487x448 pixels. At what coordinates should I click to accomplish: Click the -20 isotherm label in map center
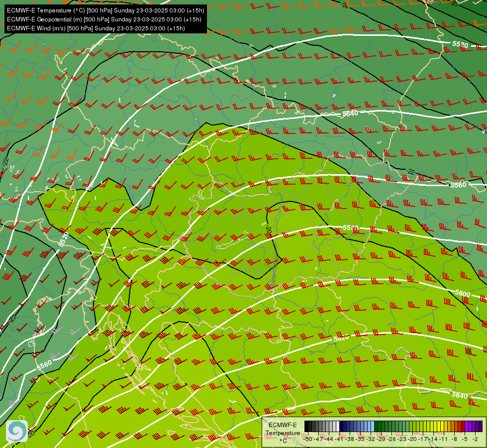pyautogui.click(x=269, y=230)
